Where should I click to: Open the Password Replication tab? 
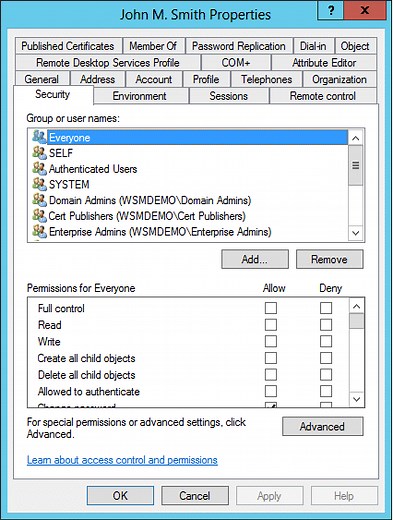point(238,46)
